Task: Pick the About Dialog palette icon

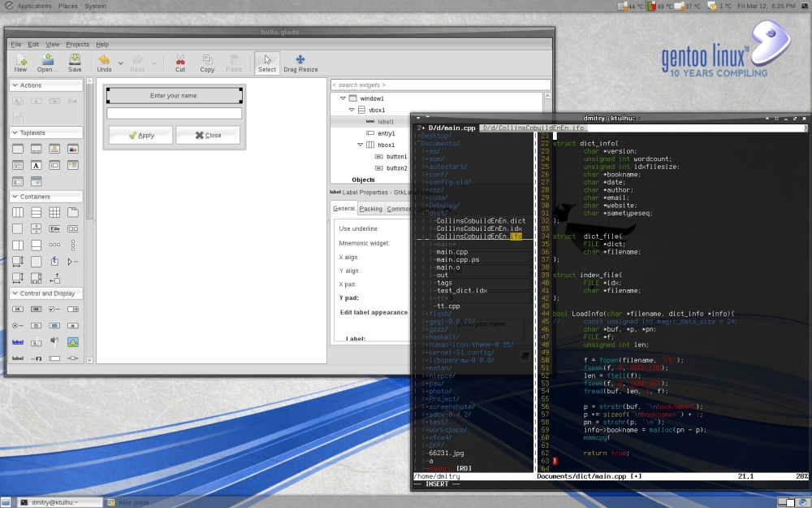Action: point(54,150)
